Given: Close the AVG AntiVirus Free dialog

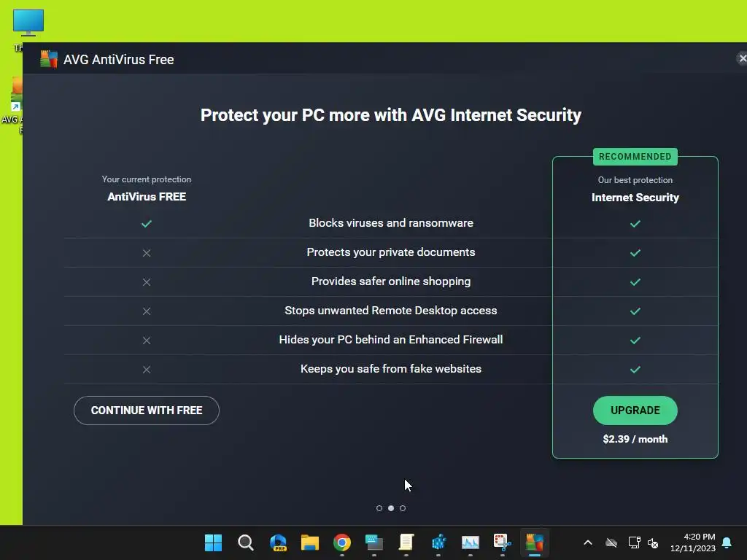Looking at the screenshot, I should (742, 58).
